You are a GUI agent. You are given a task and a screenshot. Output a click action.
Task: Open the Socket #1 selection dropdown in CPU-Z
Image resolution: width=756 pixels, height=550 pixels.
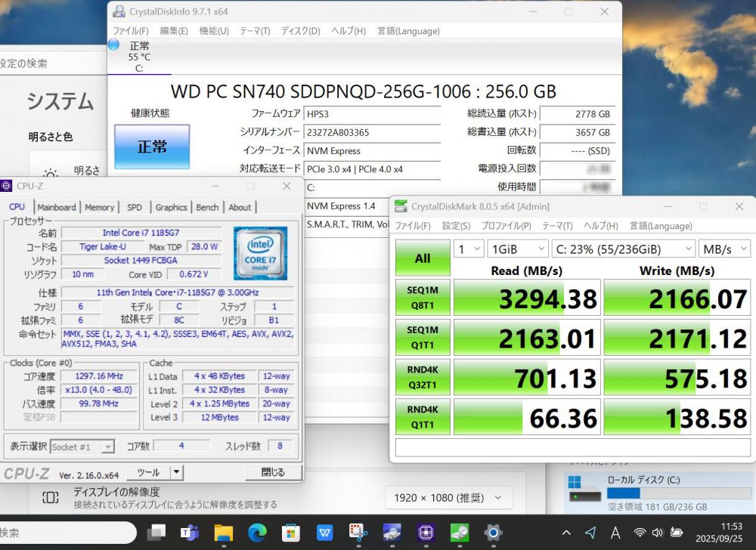pyautogui.click(x=82, y=447)
